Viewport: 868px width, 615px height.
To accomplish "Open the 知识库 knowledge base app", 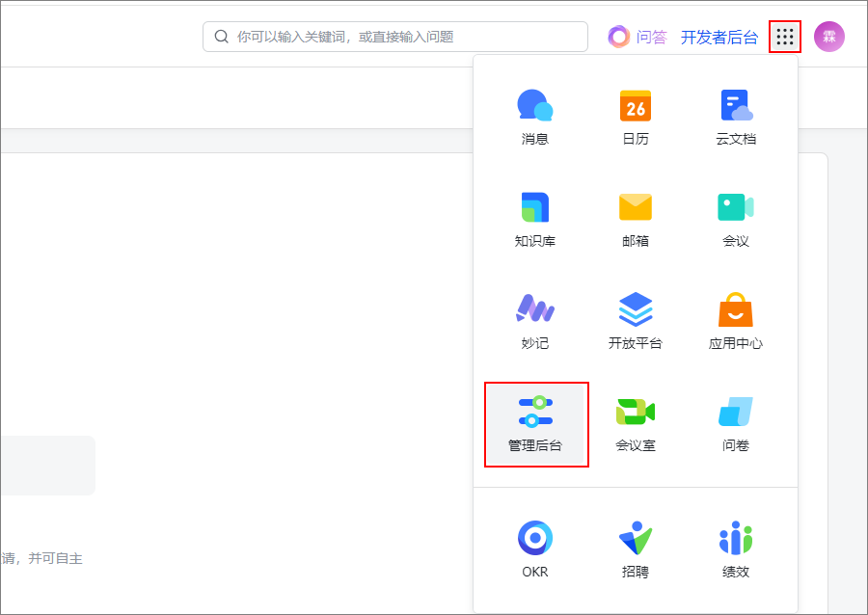I will coord(534,220).
